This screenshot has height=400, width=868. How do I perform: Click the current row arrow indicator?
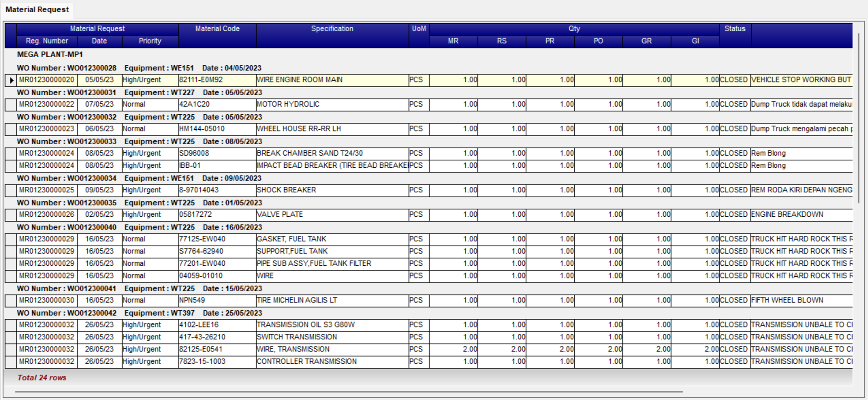(x=11, y=80)
